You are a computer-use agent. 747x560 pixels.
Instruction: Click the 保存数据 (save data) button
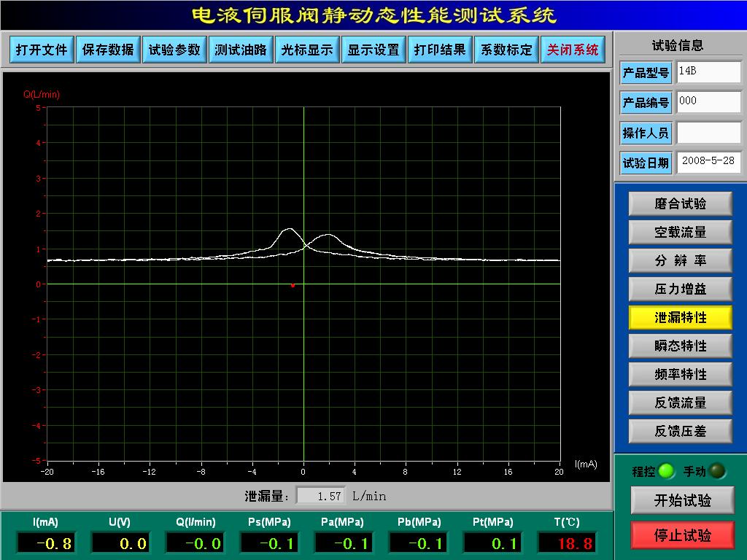coord(108,50)
